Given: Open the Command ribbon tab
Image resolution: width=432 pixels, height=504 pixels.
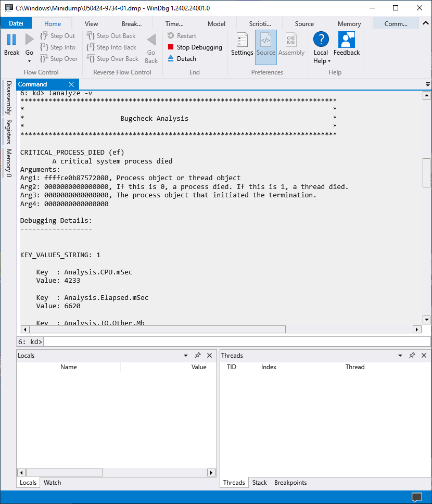Looking at the screenshot, I should (x=396, y=24).
